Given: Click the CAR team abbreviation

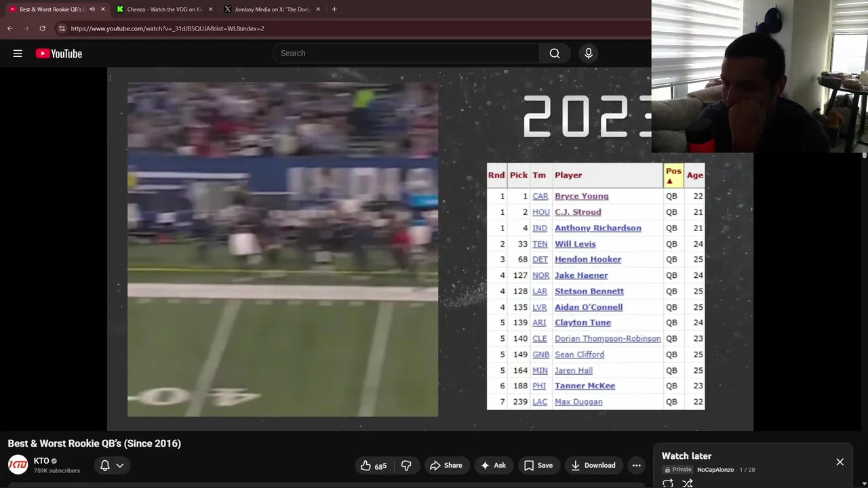Looking at the screenshot, I should 540,197.
